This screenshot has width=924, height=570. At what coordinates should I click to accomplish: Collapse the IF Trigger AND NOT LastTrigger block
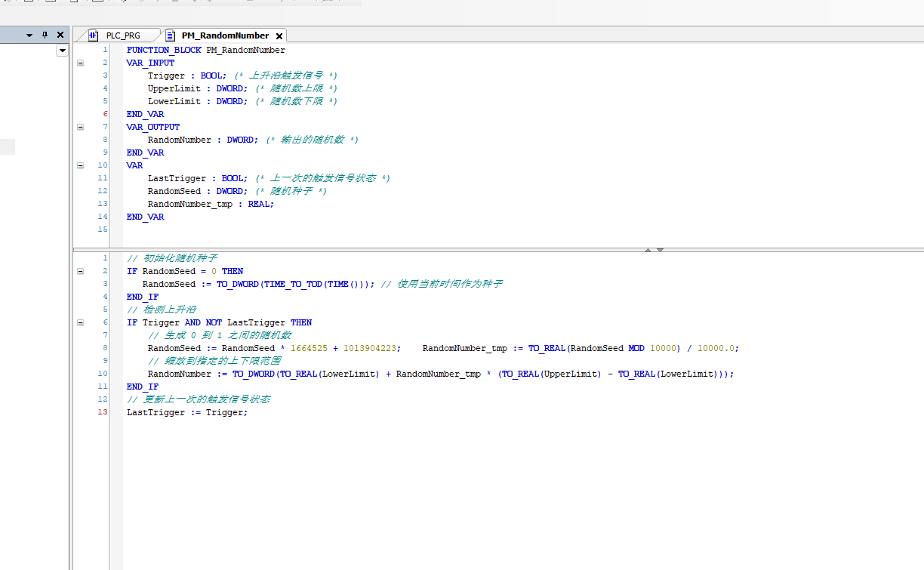[x=80, y=322]
